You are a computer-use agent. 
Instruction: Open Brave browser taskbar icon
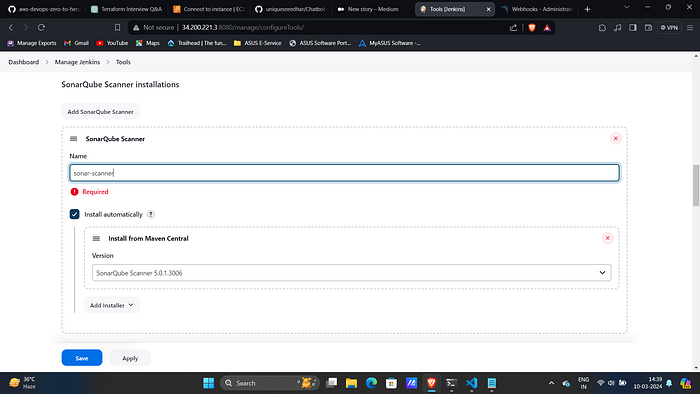point(431,383)
